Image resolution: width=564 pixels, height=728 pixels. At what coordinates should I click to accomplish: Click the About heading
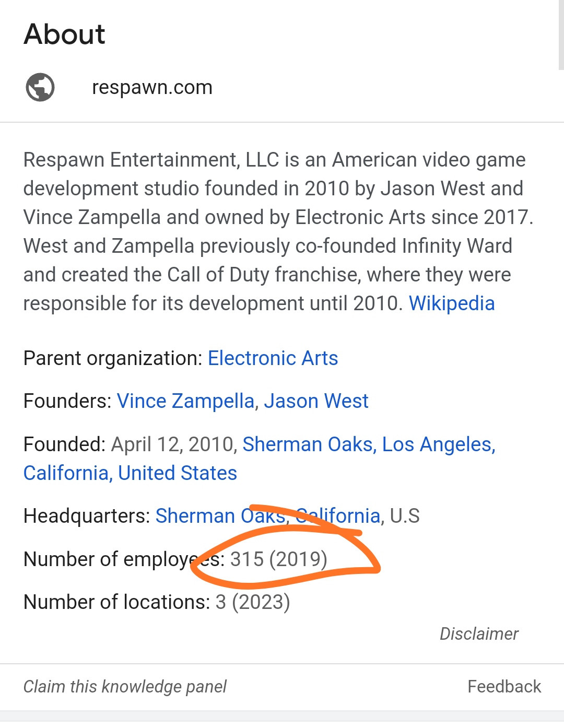(x=64, y=34)
